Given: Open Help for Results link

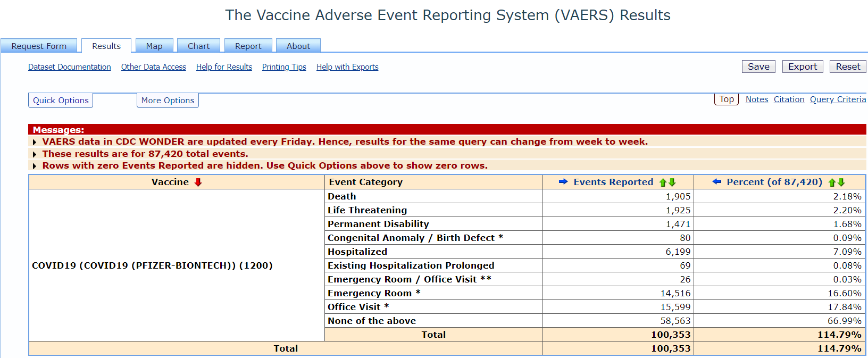Looking at the screenshot, I should coord(224,67).
